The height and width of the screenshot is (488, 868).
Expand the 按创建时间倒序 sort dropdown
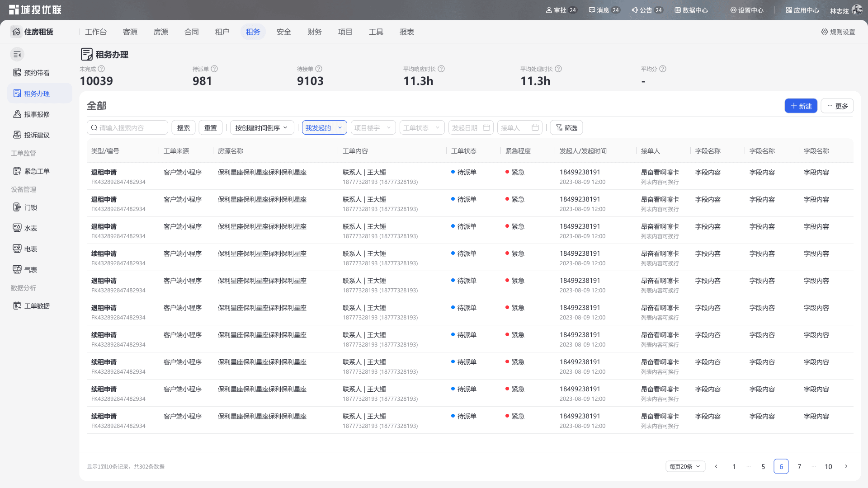click(262, 128)
